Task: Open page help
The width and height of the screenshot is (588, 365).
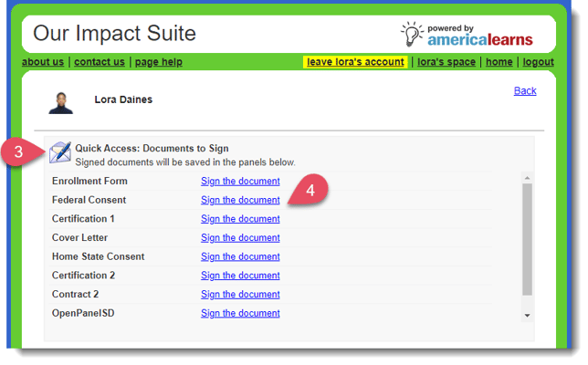Action: point(159,62)
